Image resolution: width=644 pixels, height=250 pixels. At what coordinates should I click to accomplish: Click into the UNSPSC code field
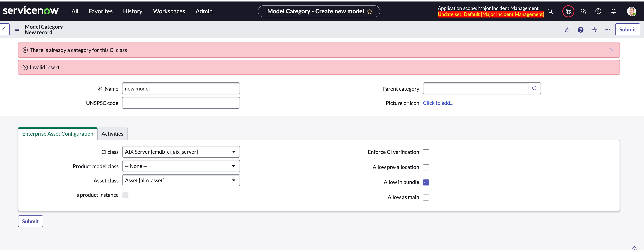pos(181,103)
